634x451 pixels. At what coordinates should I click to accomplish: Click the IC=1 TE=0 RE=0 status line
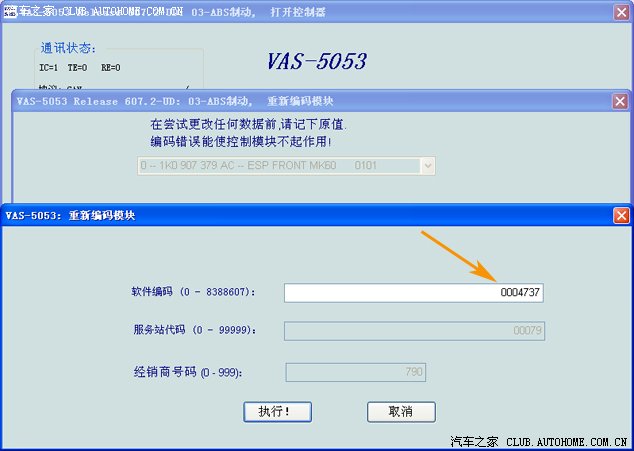pyautogui.click(x=80, y=68)
